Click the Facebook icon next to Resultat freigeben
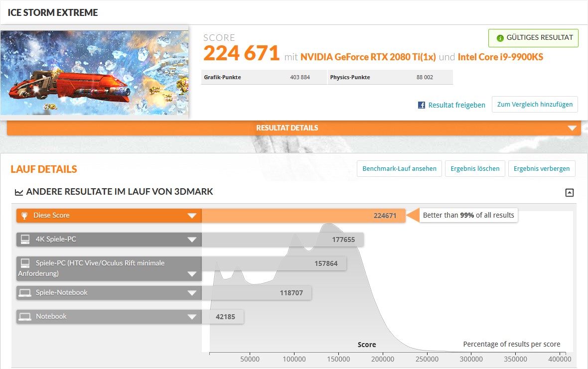Image resolution: width=588 pixels, height=369 pixels. coord(422,105)
